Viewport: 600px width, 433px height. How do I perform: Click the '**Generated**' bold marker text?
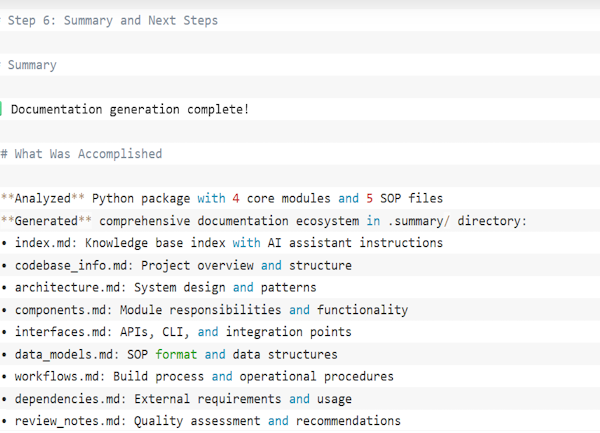pyautogui.click(x=46, y=220)
